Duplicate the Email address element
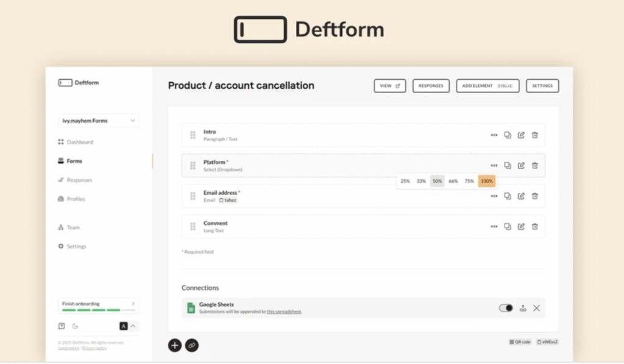This screenshot has height=364, width=624. click(508, 196)
